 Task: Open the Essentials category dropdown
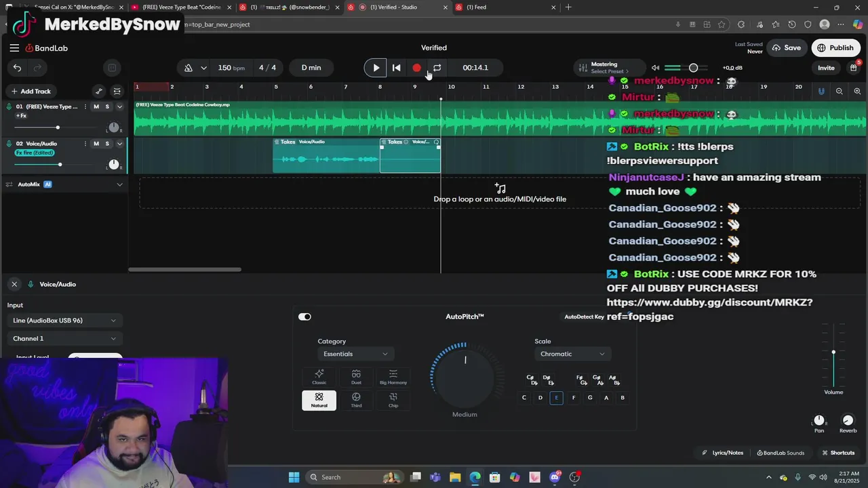tap(356, 354)
